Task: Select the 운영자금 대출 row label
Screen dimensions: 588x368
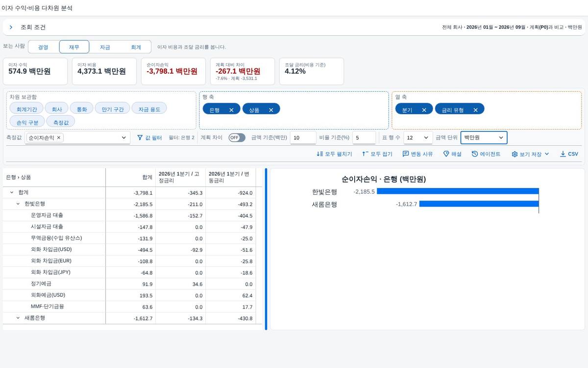Action: [47, 215]
